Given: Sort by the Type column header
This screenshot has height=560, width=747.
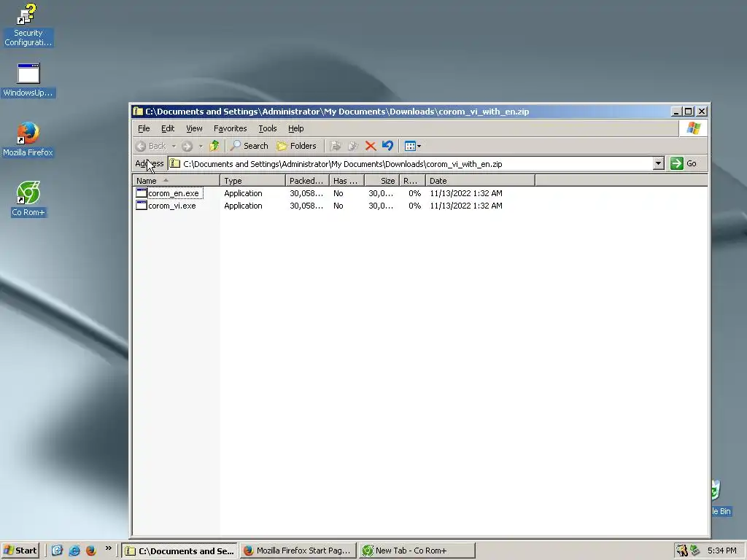Looking at the screenshot, I should tap(252, 181).
